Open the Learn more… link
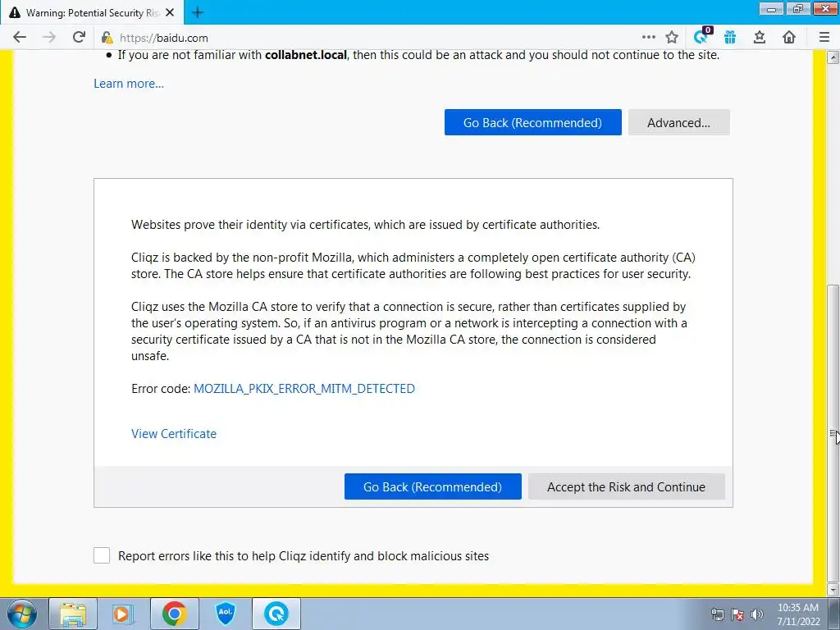The image size is (840, 630). pos(129,84)
